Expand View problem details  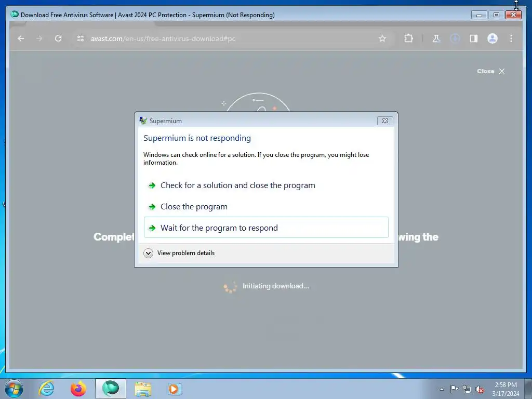[179, 253]
